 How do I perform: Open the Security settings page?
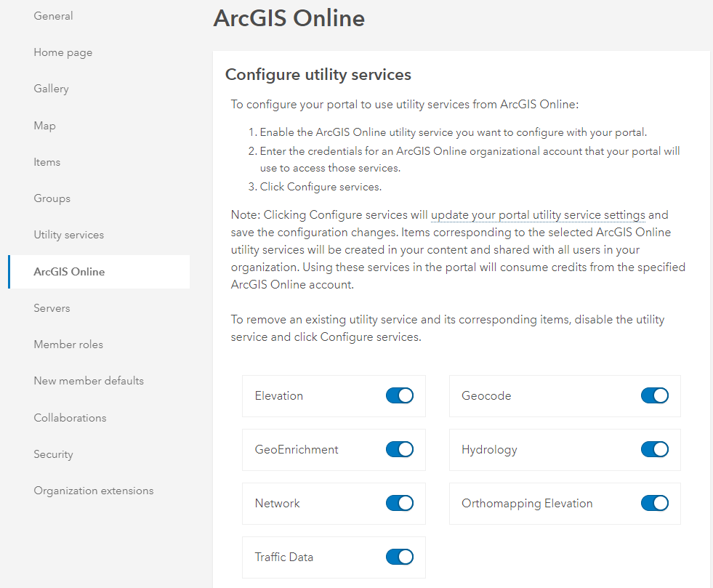53,454
